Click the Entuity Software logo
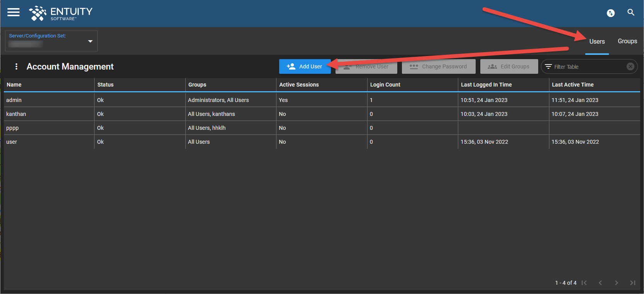Screen dimensions: 644x294 click(x=61, y=13)
